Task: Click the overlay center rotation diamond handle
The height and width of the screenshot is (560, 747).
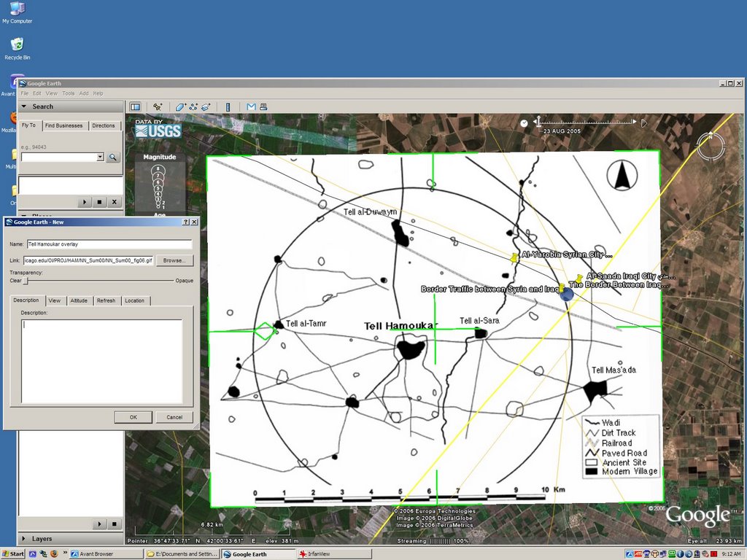Action: tap(264, 331)
